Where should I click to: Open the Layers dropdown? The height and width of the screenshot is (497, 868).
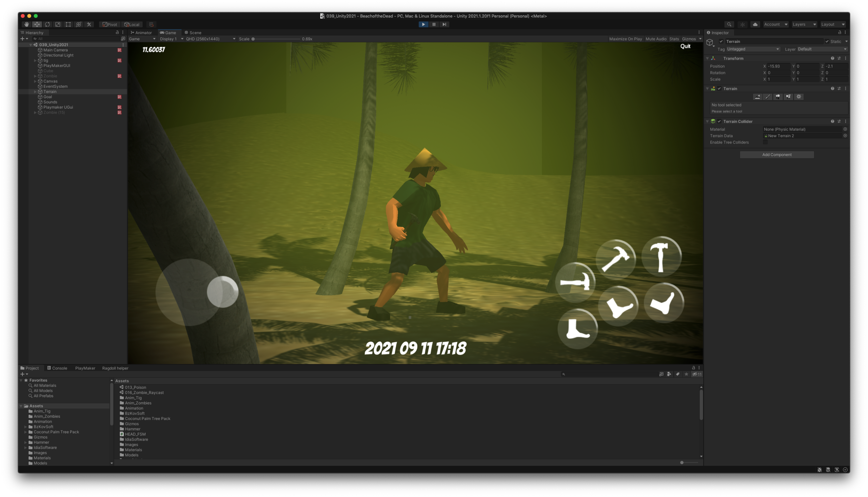804,24
